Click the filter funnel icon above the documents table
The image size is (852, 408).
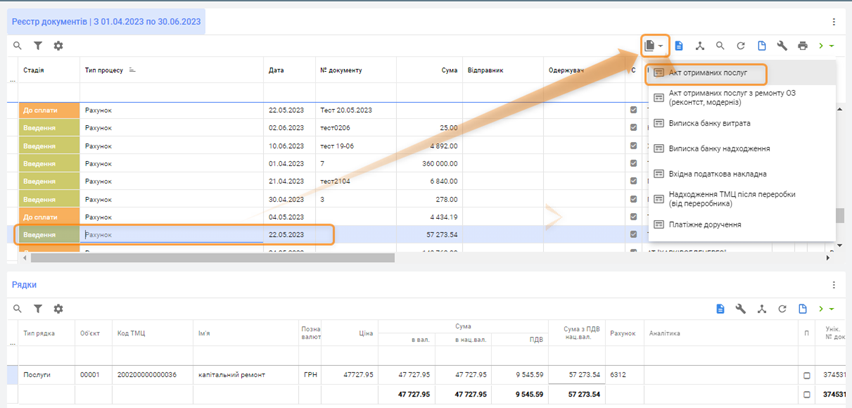click(38, 46)
